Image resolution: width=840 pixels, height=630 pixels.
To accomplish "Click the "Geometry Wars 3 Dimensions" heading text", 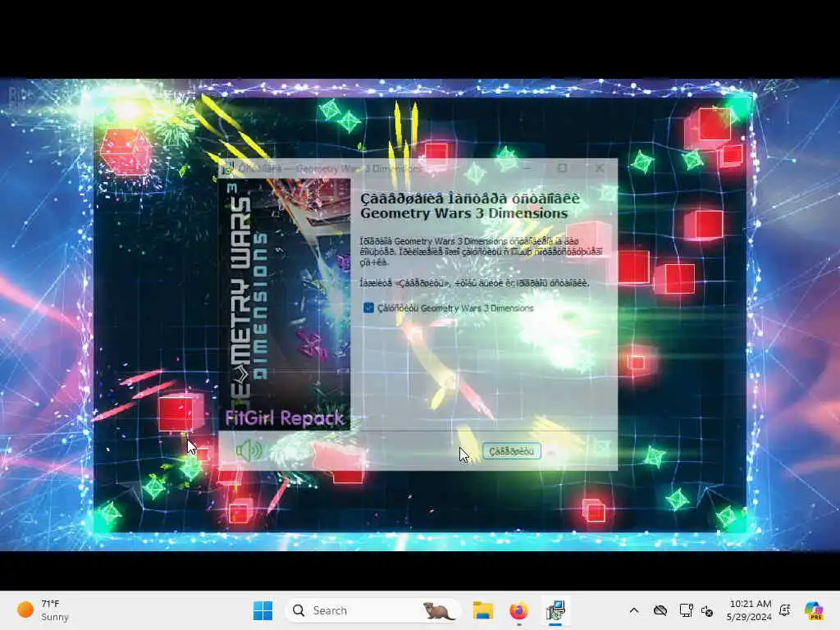I will tap(464, 213).
